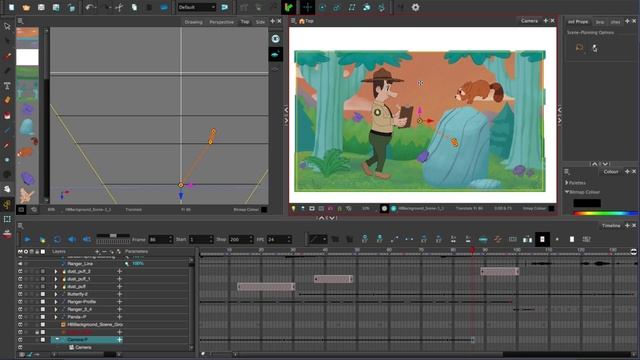Click the Start frame input field
The image size is (640, 360).
tap(200, 240)
